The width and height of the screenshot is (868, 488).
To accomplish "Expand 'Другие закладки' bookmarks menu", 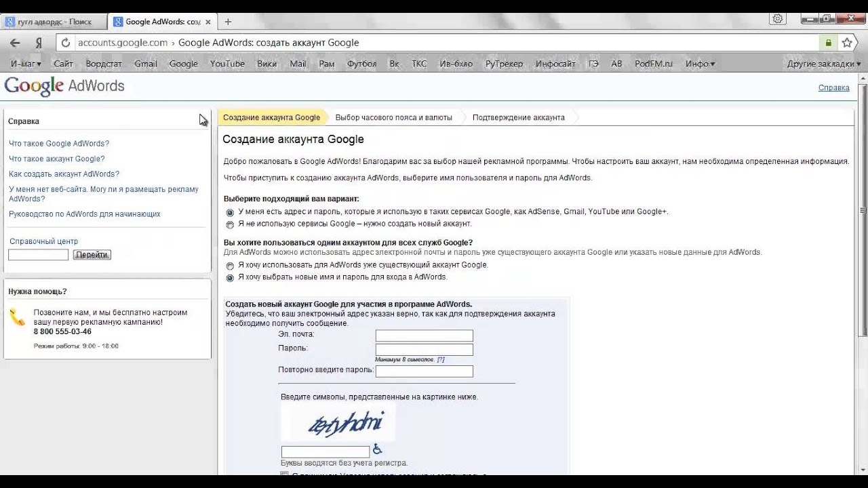I will 824,64.
